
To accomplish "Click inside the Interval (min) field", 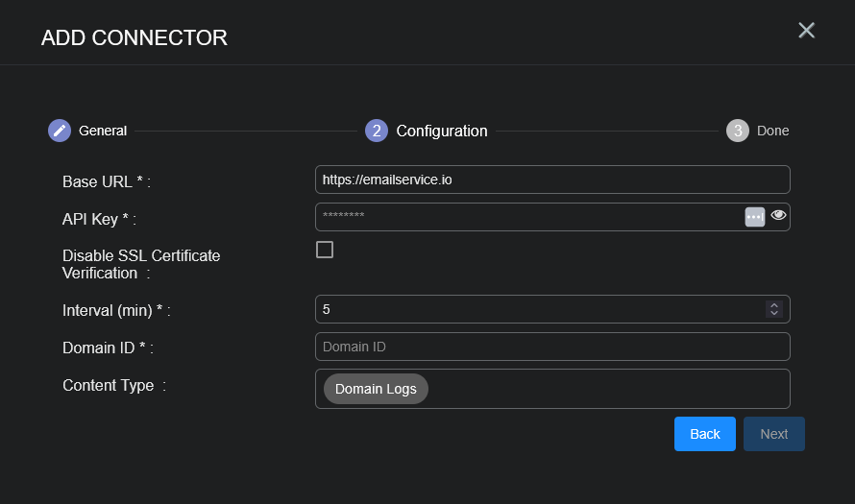I will click(538, 309).
